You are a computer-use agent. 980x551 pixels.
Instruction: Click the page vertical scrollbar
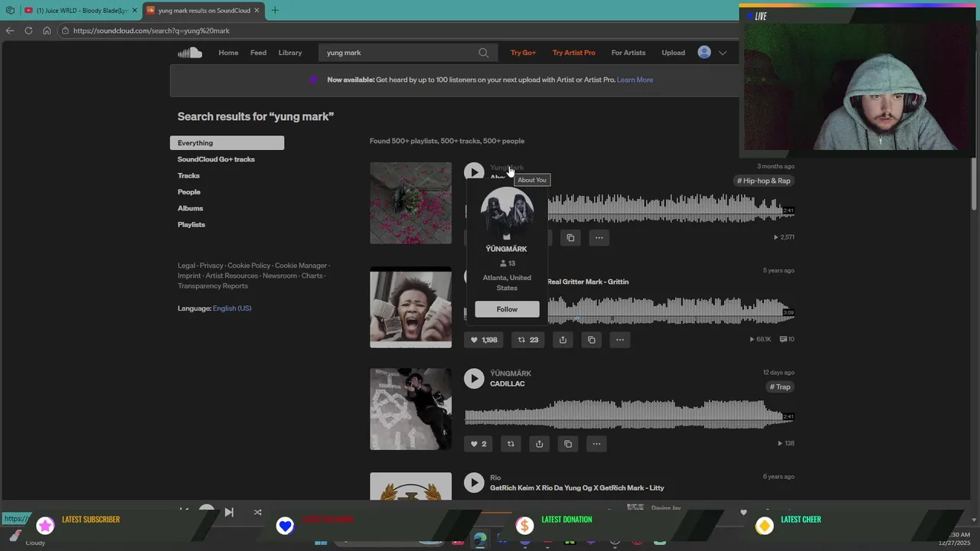pyautogui.click(x=975, y=184)
